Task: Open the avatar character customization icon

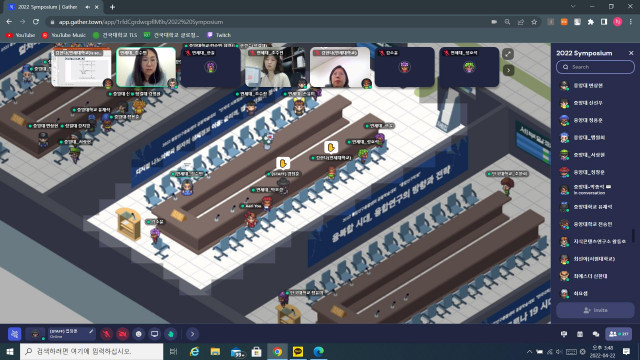Action: [x=36, y=334]
